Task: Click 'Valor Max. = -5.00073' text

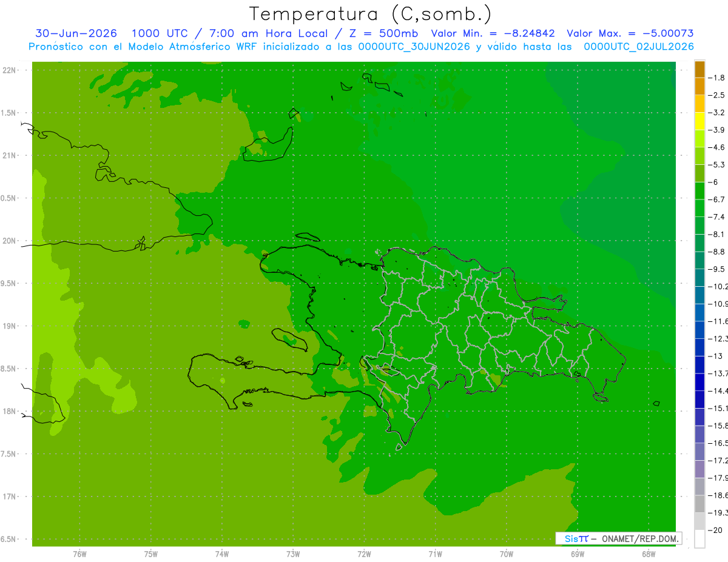Action: pyautogui.click(x=630, y=33)
